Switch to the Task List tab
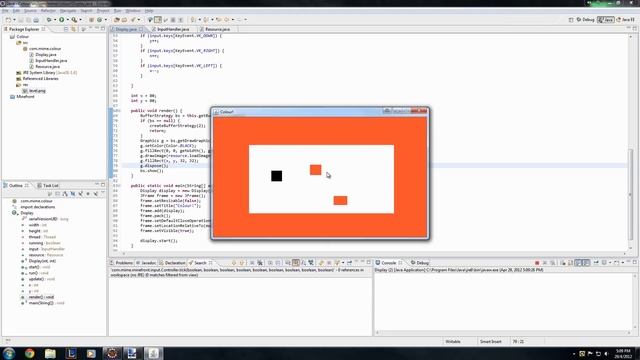 pos(48,185)
